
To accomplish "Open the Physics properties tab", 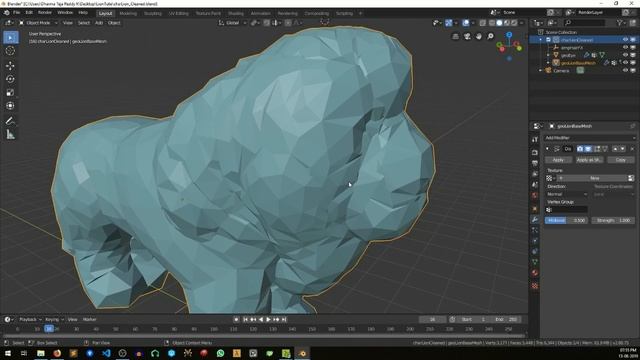I will point(535,241).
